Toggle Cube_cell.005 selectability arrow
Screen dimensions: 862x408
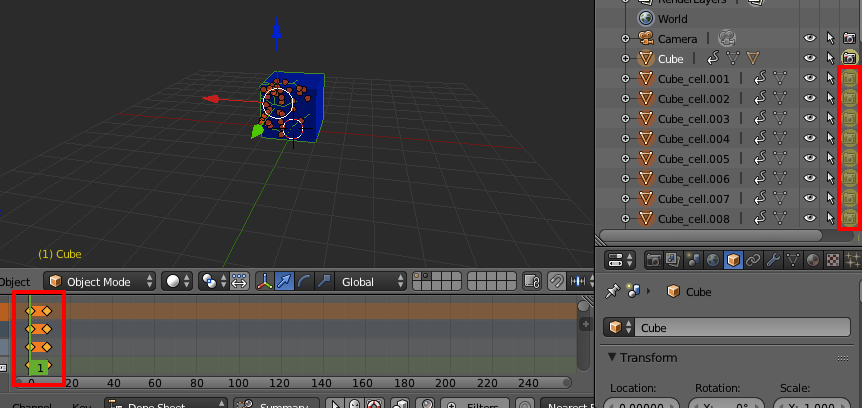pyautogui.click(x=831, y=158)
